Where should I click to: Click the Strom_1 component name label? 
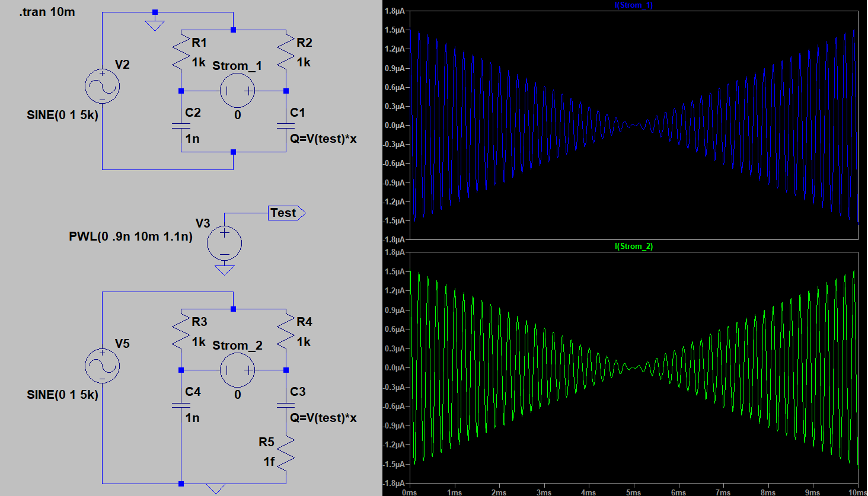coord(237,66)
